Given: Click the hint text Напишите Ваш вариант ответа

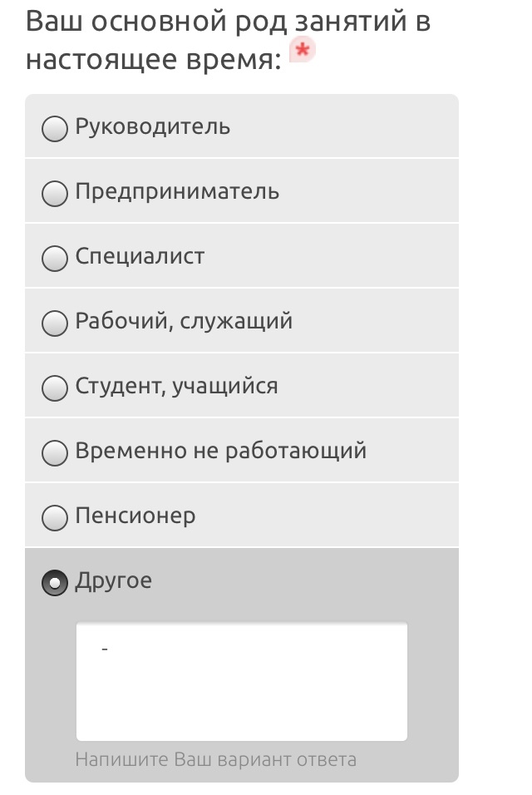Looking at the screenshot, I should click(215, 759).
